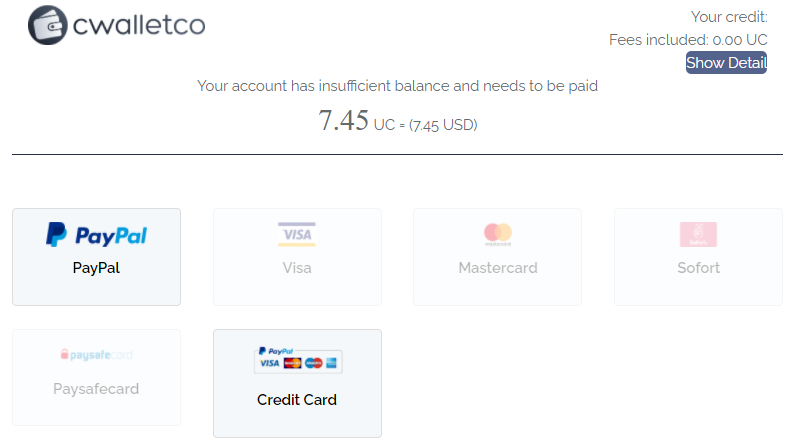Choose the Paysafecard payment label
Image resolution: width=792 pixels, height=445 pixels.
pos(96,389)
